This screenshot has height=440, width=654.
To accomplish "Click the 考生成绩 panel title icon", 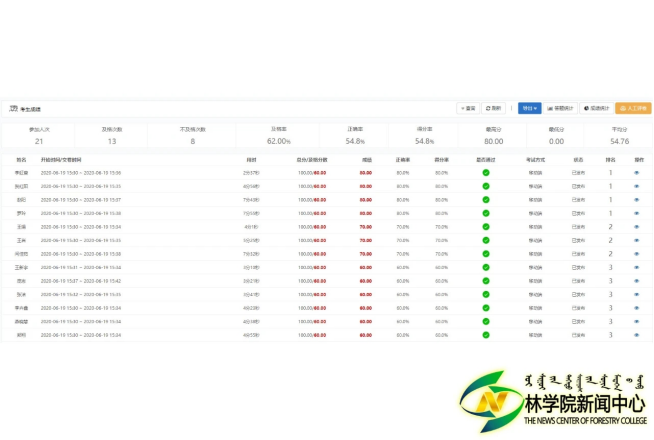I will click(13, 108).
